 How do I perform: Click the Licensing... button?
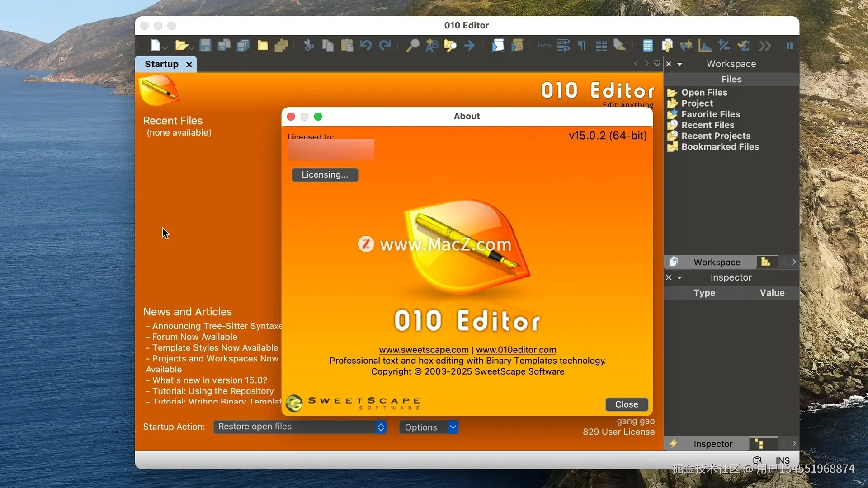coord(325,175)
